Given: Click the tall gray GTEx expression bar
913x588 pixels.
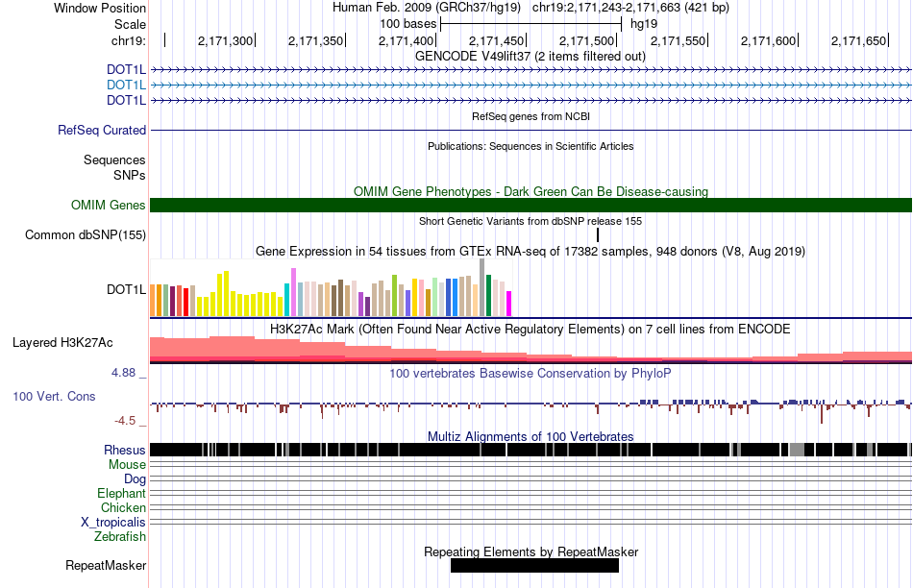Looking at the screenshot, I should [x=481, y=287].
